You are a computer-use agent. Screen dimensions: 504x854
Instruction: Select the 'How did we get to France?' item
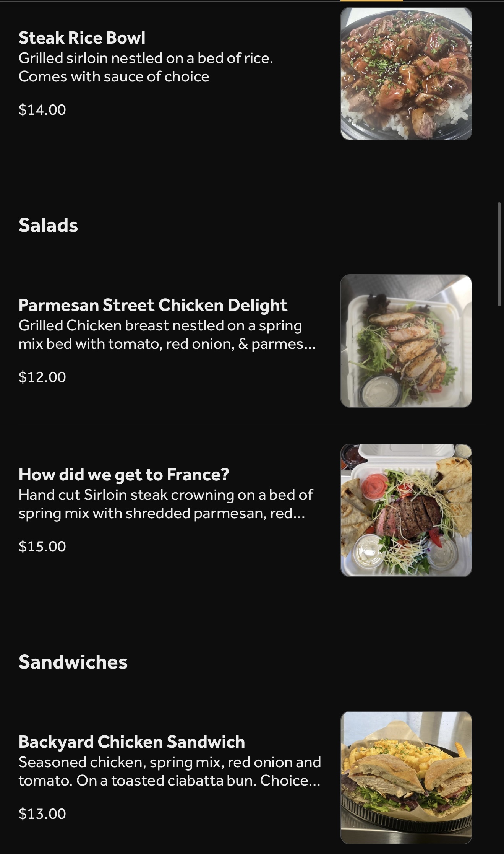(124, 474)
